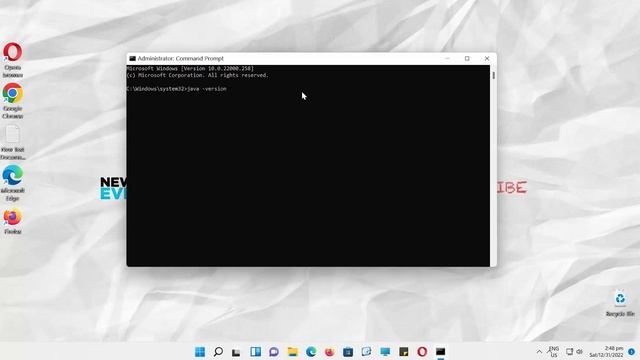
Task: Open the monitor icon app in taskbar
Action: tap(385, 351)
